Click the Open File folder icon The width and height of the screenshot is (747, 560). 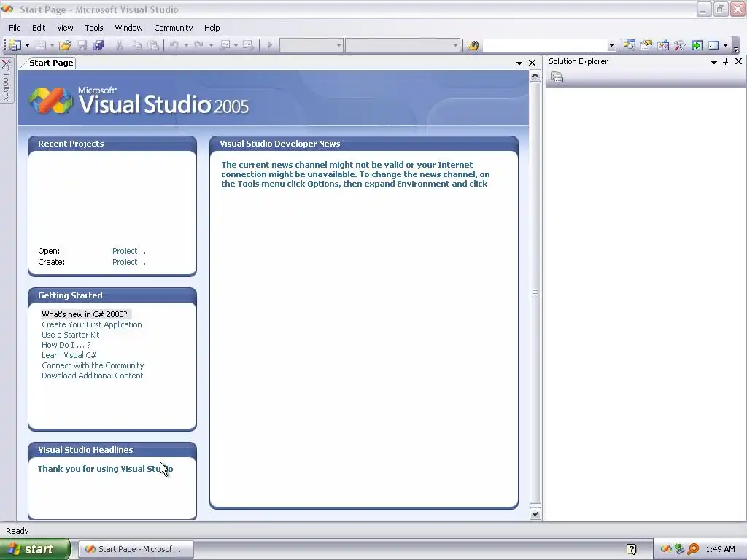65,45
